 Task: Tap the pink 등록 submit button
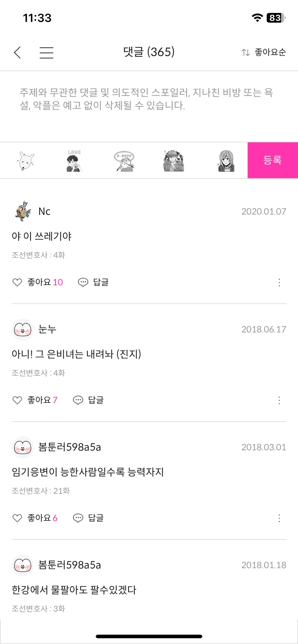[x=273, y=160]
